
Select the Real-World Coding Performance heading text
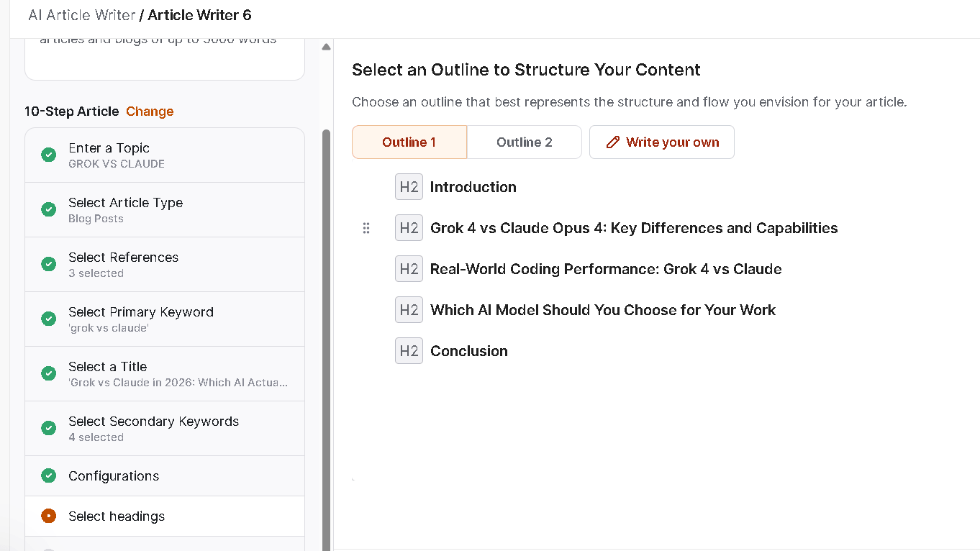606,269
